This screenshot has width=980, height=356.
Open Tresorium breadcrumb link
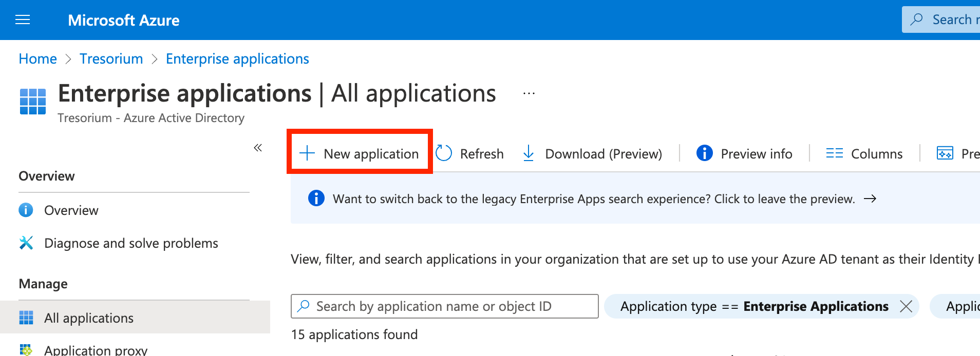111,59
